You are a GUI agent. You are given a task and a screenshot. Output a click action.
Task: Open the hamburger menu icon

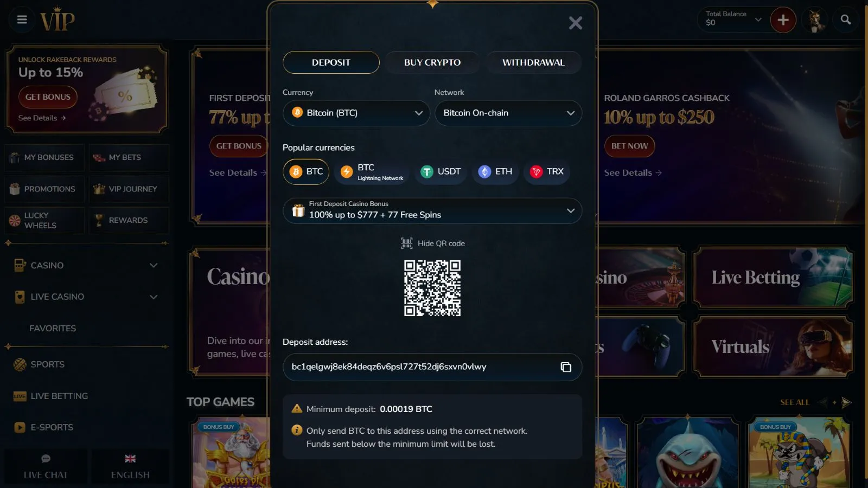tap(22, 20)
